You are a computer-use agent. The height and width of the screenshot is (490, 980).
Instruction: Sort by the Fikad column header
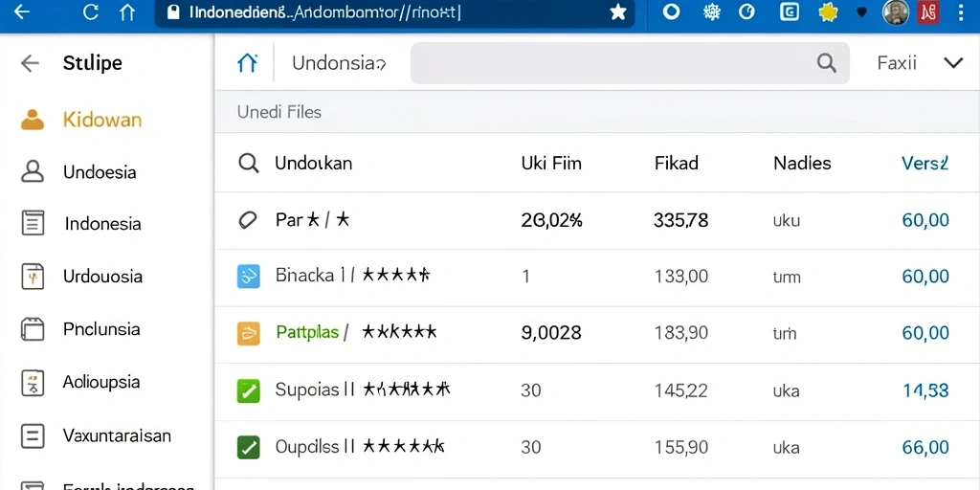pos(677,164)
